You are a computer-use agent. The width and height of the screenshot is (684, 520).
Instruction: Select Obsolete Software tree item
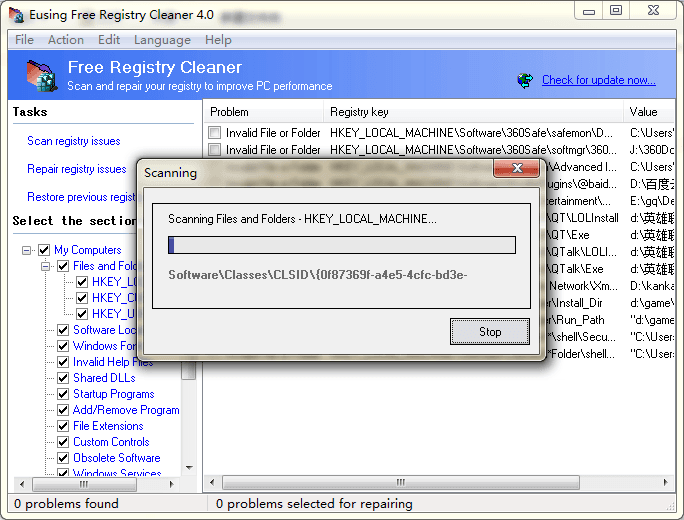(x=116, y=458)
